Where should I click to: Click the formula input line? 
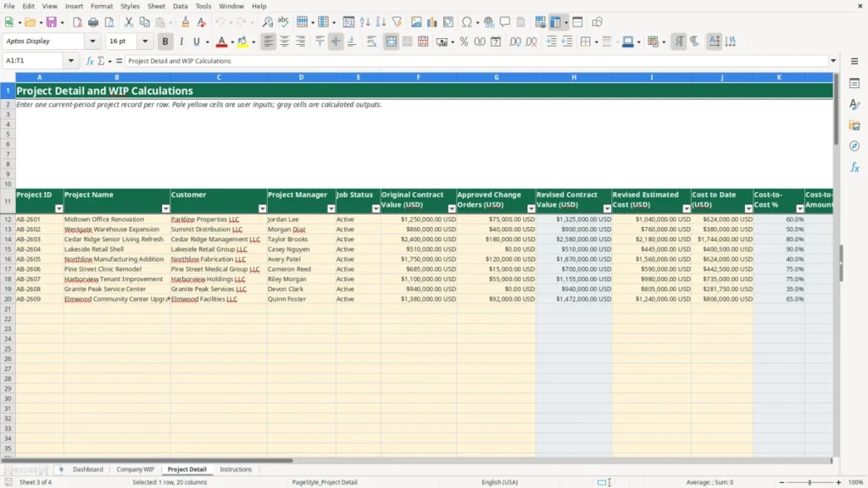(476, 61)
